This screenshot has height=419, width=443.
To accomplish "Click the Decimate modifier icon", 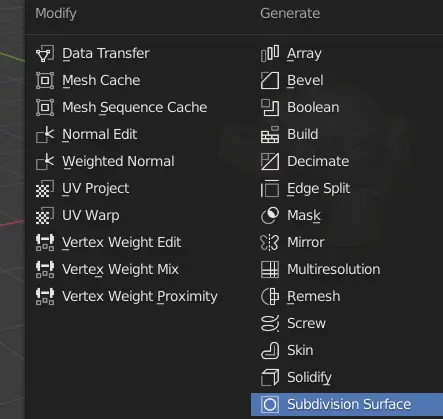I will [x=270, y=161].
